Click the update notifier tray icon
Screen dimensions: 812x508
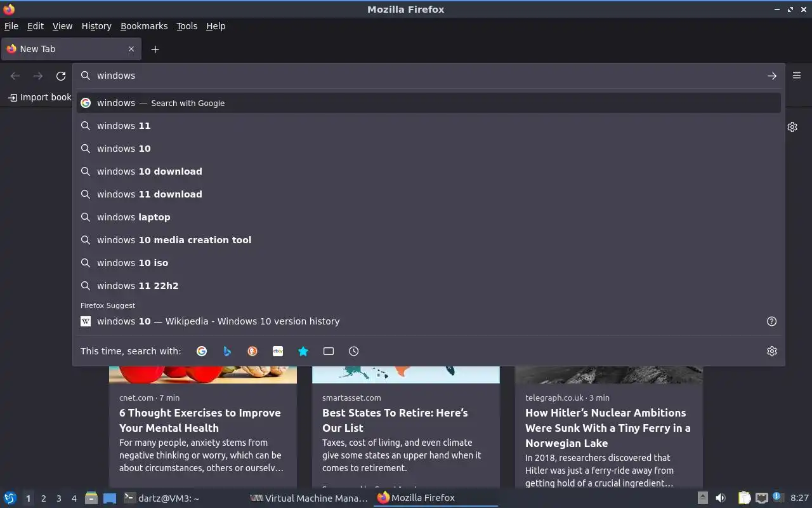pos(777,497)
